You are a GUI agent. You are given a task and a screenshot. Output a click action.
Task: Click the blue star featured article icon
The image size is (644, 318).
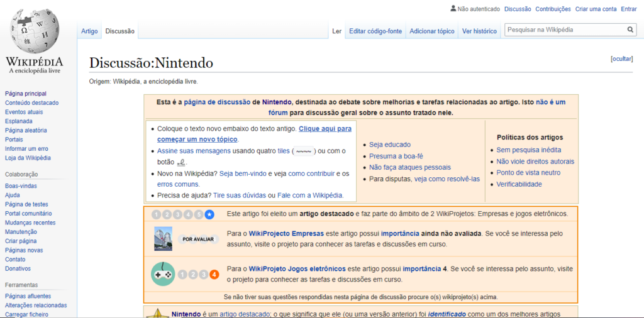tap(209, 214)
